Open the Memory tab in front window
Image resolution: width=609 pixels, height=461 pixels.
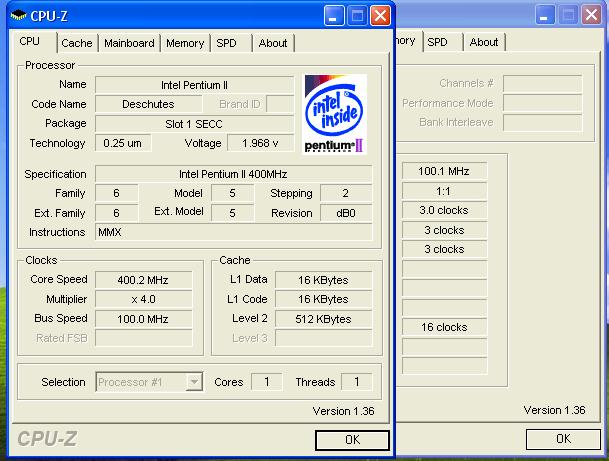pyautogui.click(x=185, y=43)
